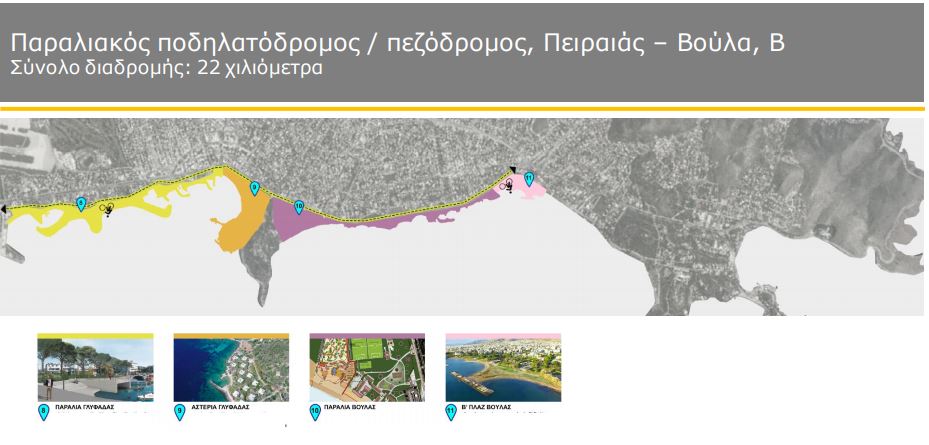Click the cyclist icon near the pink zone

(508, 185)
